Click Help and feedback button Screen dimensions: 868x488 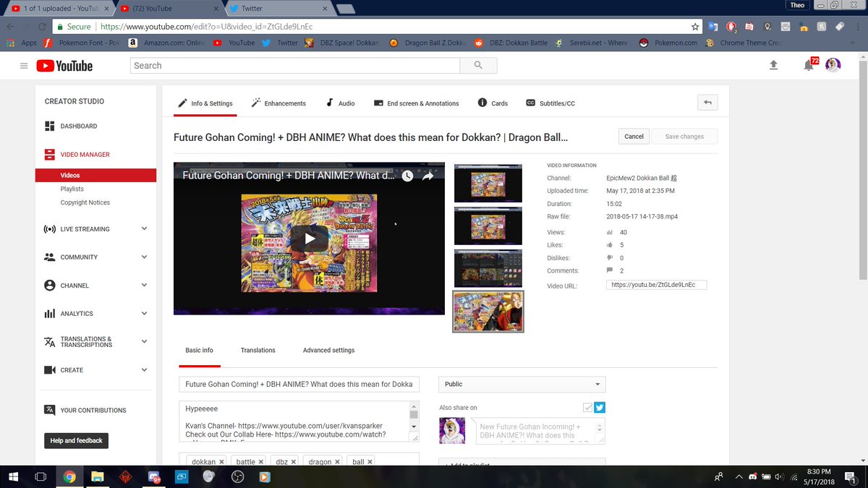coord(76,440)
